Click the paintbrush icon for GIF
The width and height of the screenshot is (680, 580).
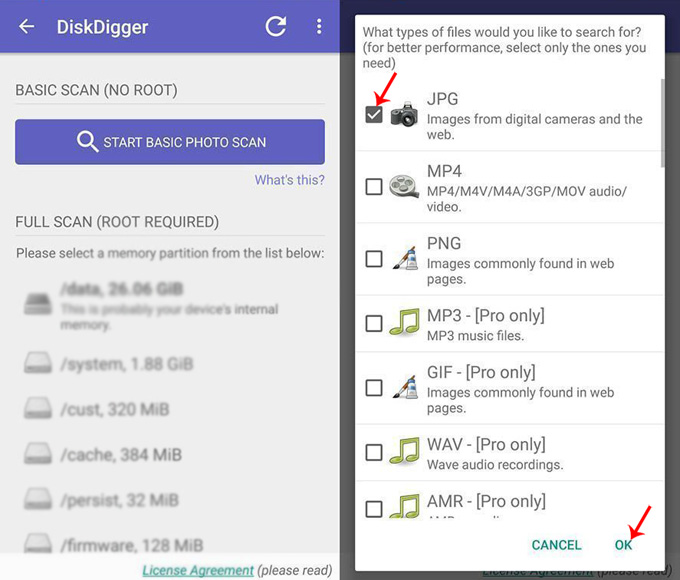[405, 387]
